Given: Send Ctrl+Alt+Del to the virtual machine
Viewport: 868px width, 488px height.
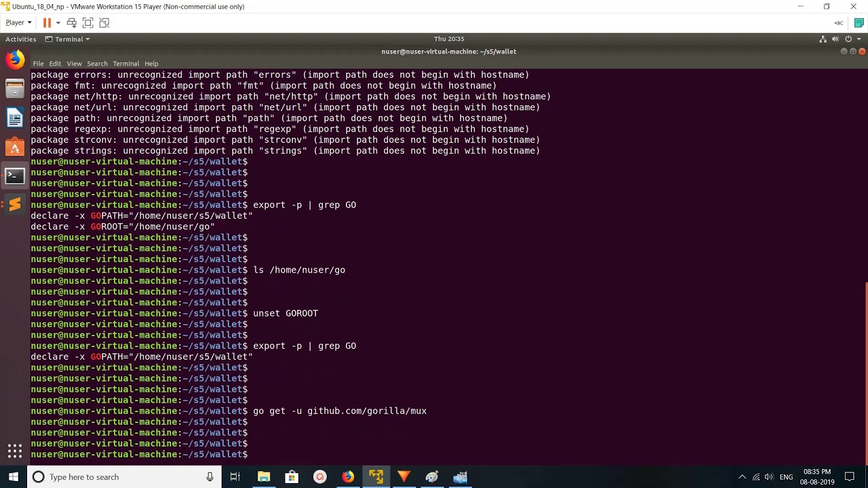Looking at the screenshot, I should tap(71, 22).
